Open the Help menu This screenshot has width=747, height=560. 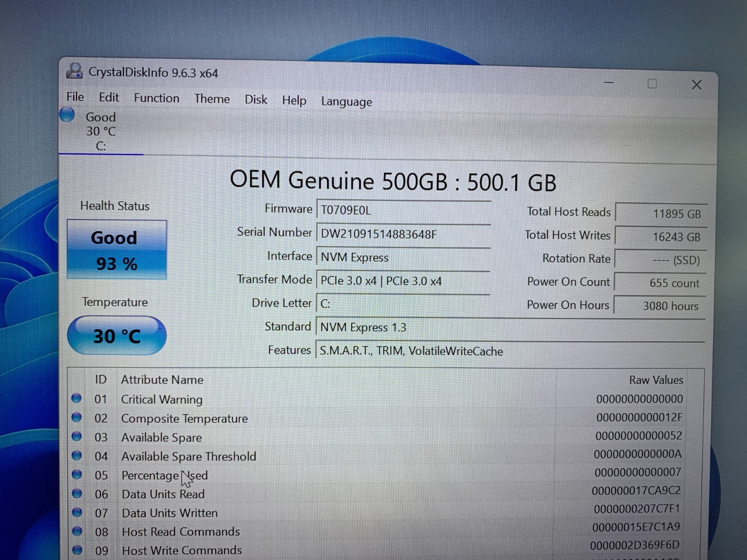click(x=294, y=100)
